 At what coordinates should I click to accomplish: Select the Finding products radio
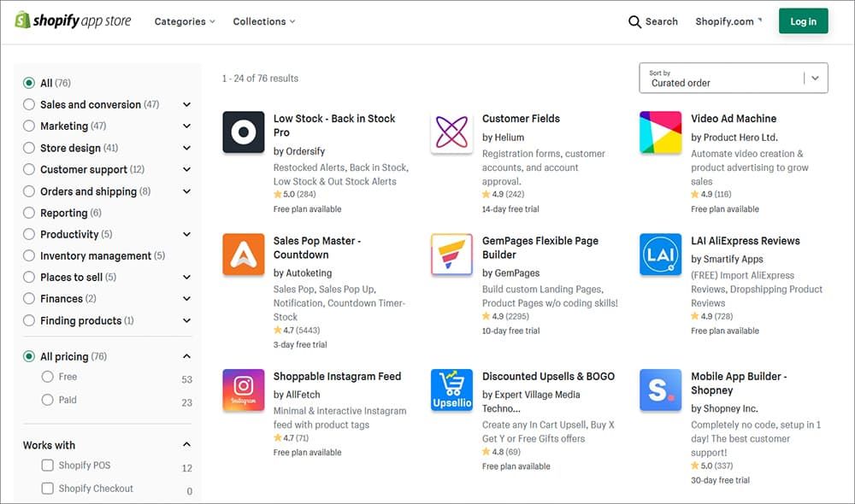[x=29, y=320]
